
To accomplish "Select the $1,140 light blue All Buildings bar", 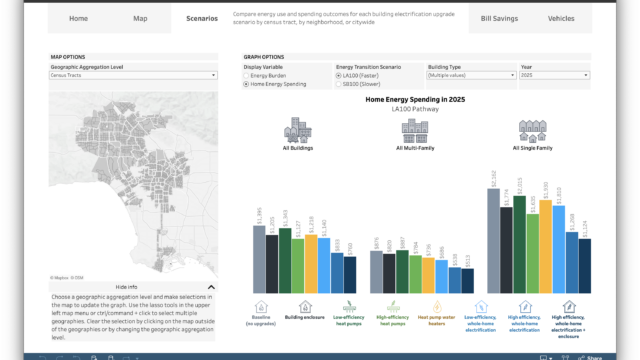I will [324, 266].
